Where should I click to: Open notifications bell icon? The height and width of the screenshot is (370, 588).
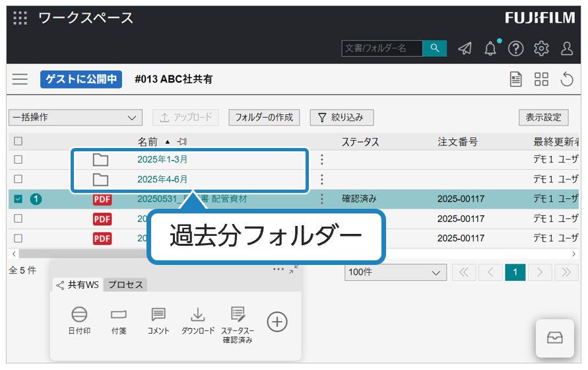pos(490,48)
